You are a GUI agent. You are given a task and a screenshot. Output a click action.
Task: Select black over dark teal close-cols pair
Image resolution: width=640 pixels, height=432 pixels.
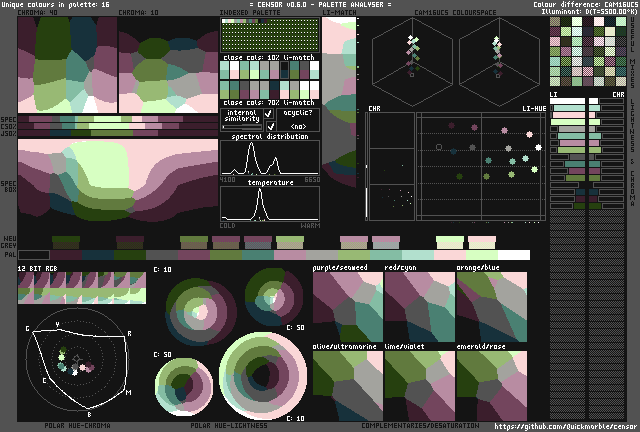pyautogui.click(x=284, y=70)
